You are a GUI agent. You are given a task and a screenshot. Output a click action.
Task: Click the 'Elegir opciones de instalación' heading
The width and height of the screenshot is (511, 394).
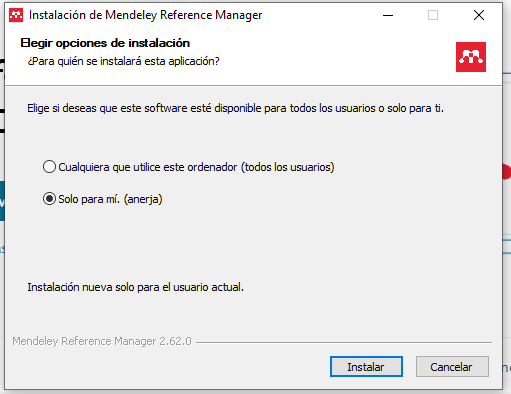105,43
